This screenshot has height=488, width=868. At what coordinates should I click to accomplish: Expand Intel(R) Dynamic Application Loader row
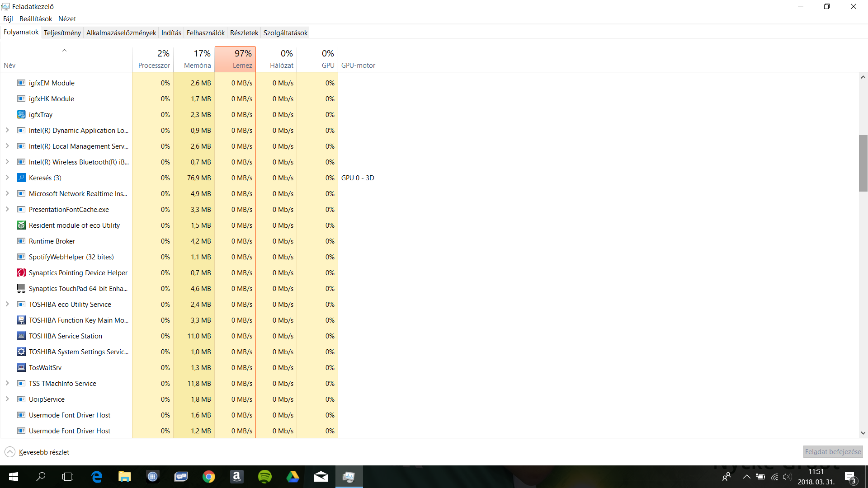click(7, 130)
